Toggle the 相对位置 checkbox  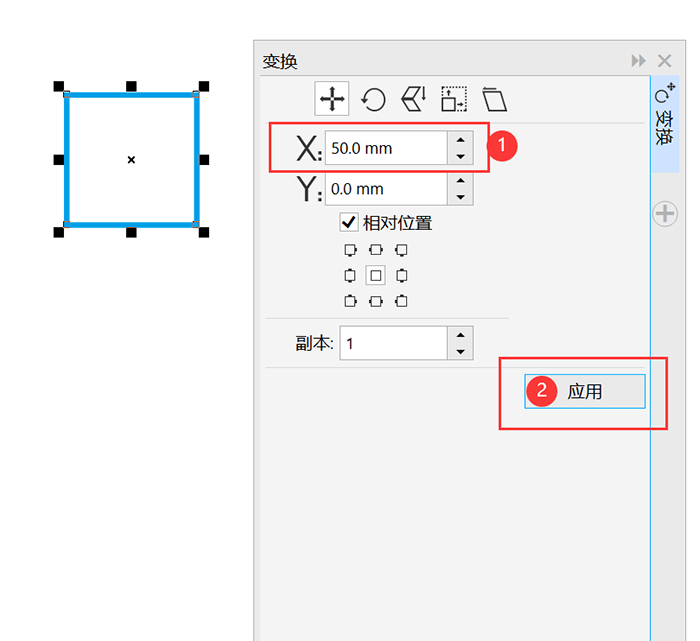click(x=349, y=222)
